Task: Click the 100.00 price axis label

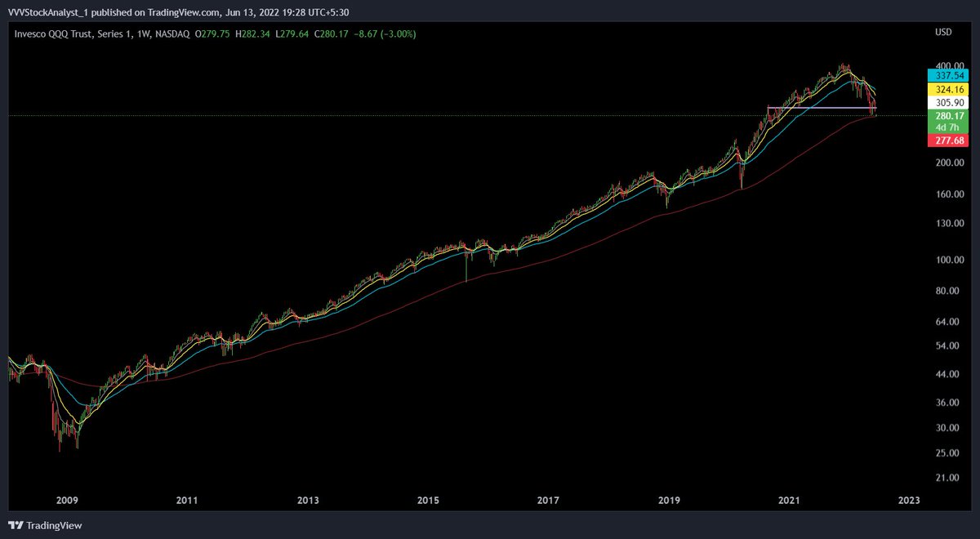Action: tap(949, 260)
